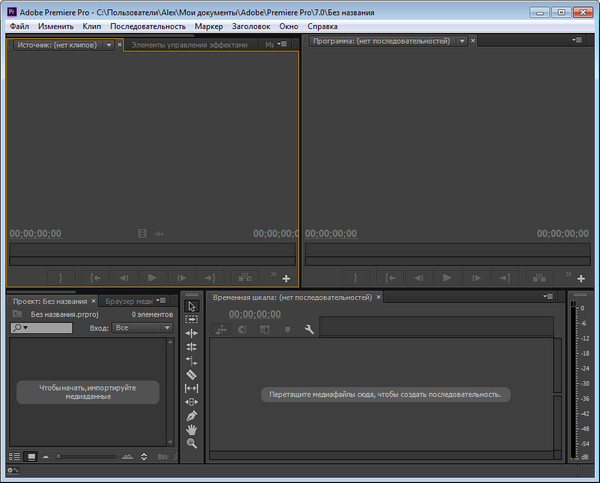Select the Slip tool
This screenshot has height=483, width=600.
tap(192, 388)
